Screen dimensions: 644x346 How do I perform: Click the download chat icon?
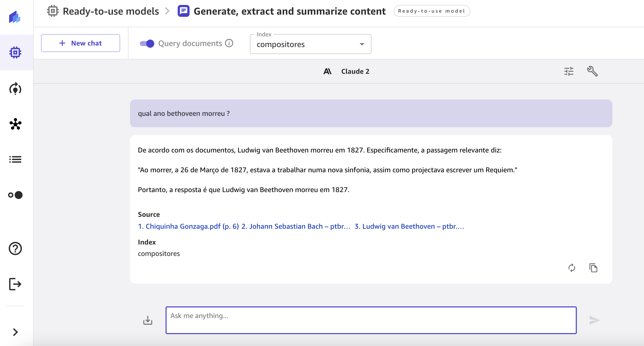pyautogui.click(x=148, y=320)
